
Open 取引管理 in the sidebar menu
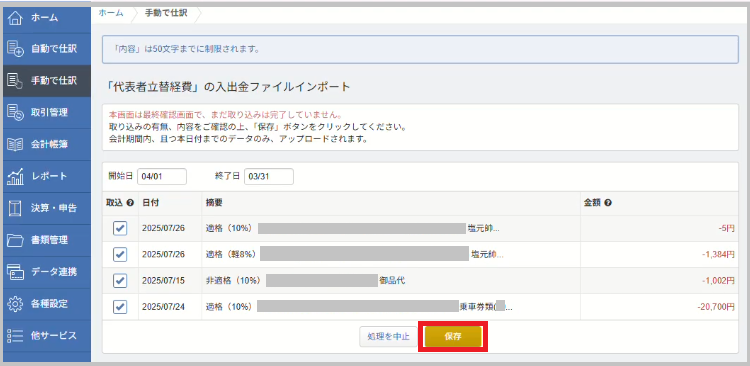[47, 112]
